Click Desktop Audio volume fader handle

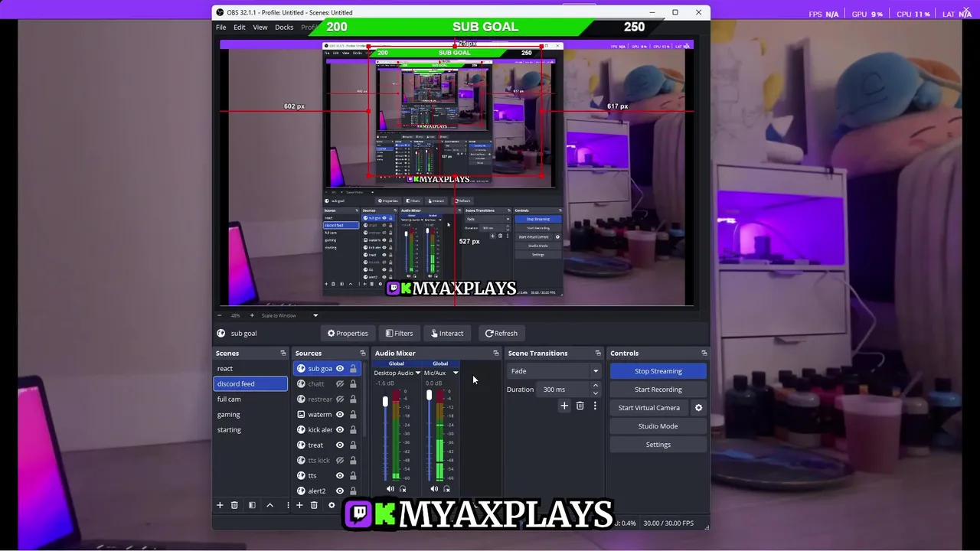coord(385,402)
